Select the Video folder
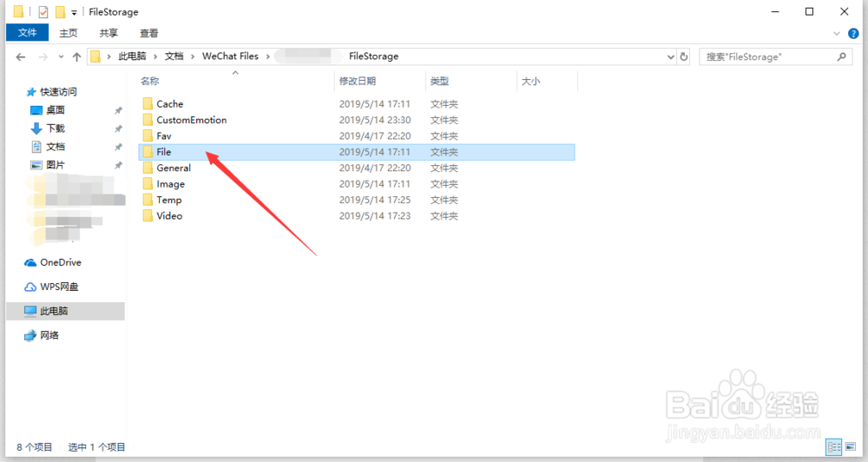This screenshot has height=462, width=868. (357, 216)
